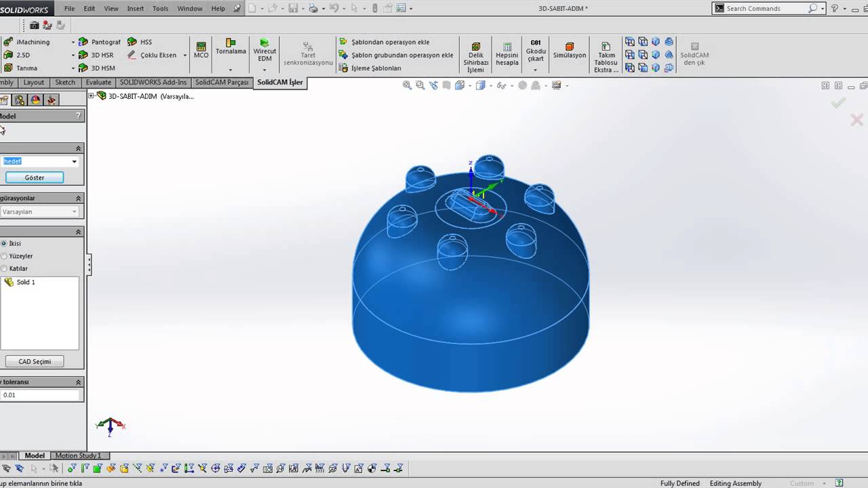Choose the 3D HSM operation
Viewport: 868px width, 488px height.
(x=97, y=68)
